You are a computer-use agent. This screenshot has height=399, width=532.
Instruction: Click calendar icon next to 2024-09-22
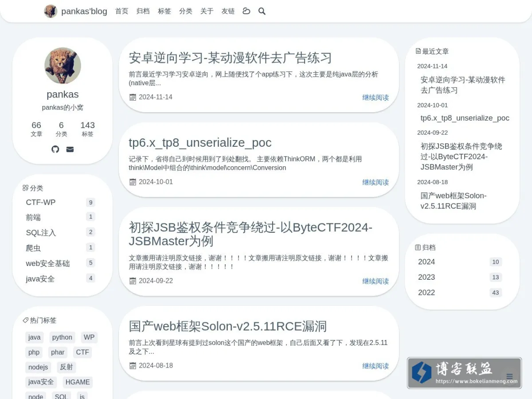133,281
